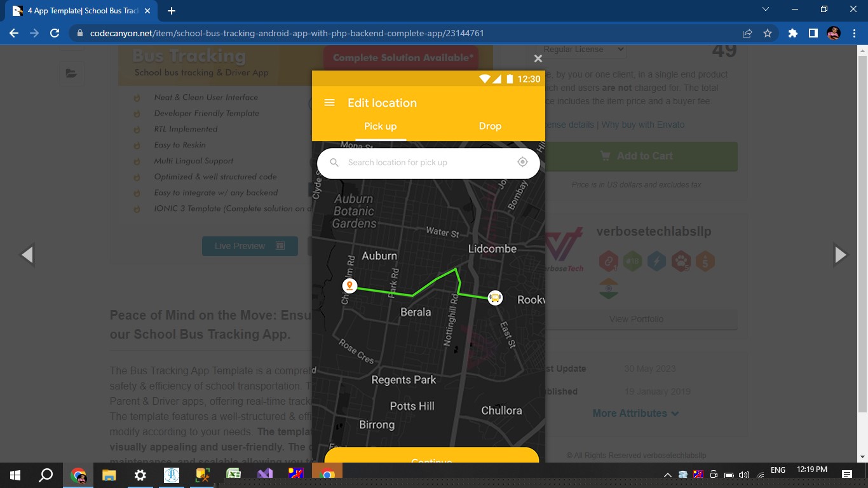
Task: Go to the previous screenshot with left arrow
Action: 27,255
